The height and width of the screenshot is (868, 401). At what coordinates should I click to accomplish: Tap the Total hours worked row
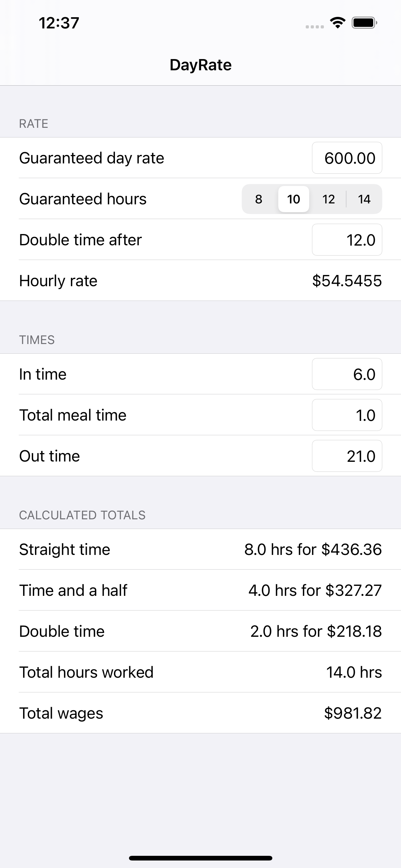pos(200,672)
